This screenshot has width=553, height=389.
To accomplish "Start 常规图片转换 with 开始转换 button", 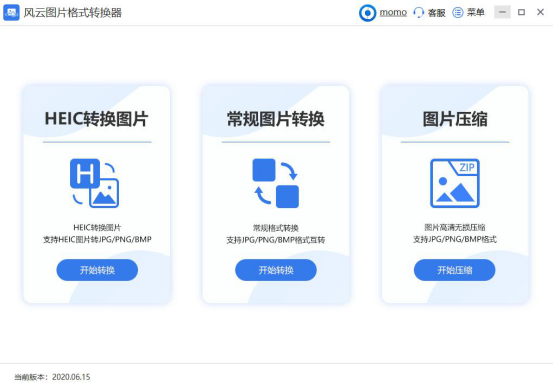I will pos(276,270).
